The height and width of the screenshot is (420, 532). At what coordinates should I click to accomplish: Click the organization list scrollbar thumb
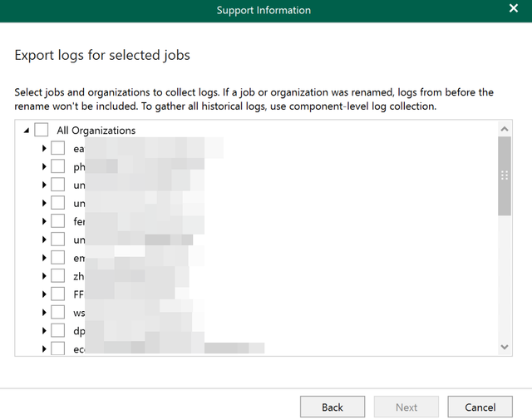point(505,175)
